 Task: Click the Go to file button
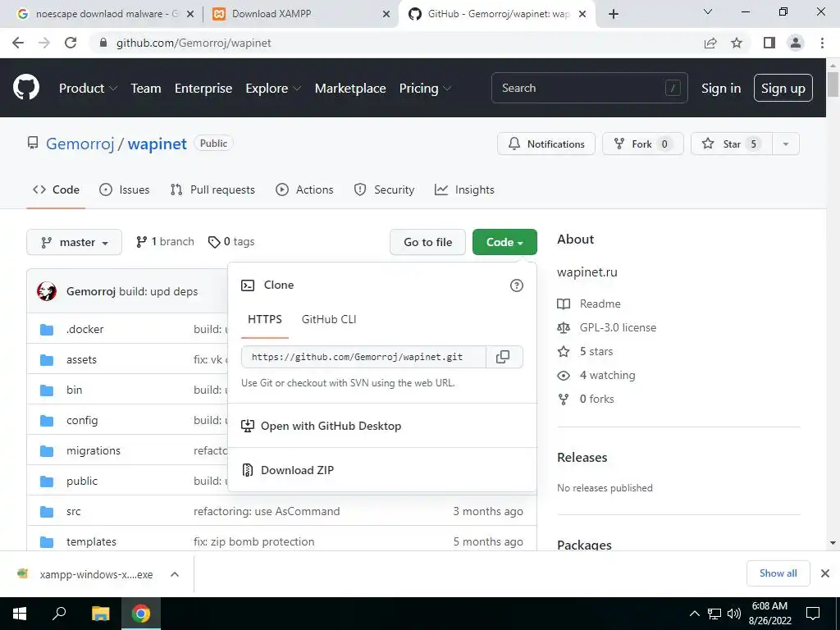click(x=427, y=242)
